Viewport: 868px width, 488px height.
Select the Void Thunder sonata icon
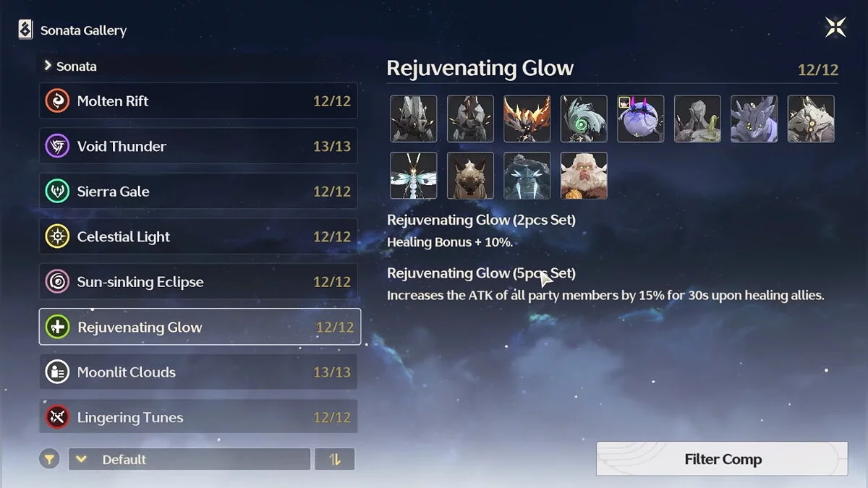(x=57, y=146)
